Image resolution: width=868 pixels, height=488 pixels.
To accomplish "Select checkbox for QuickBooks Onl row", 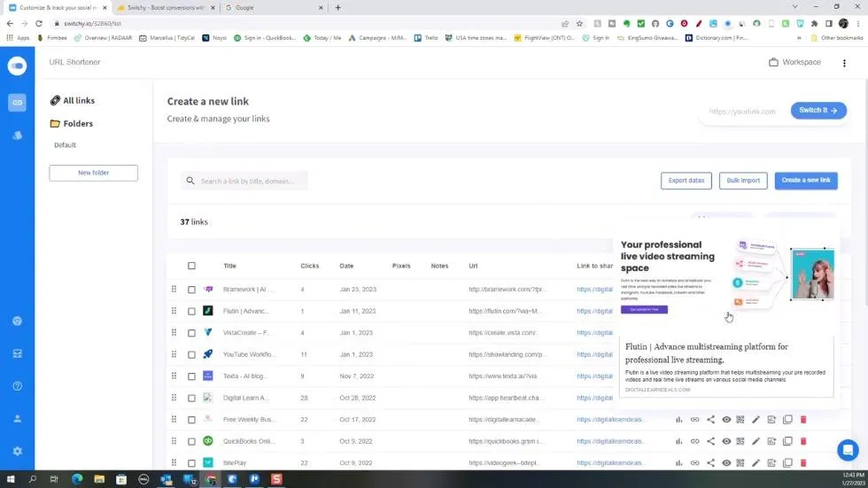I will pos(191,441).
